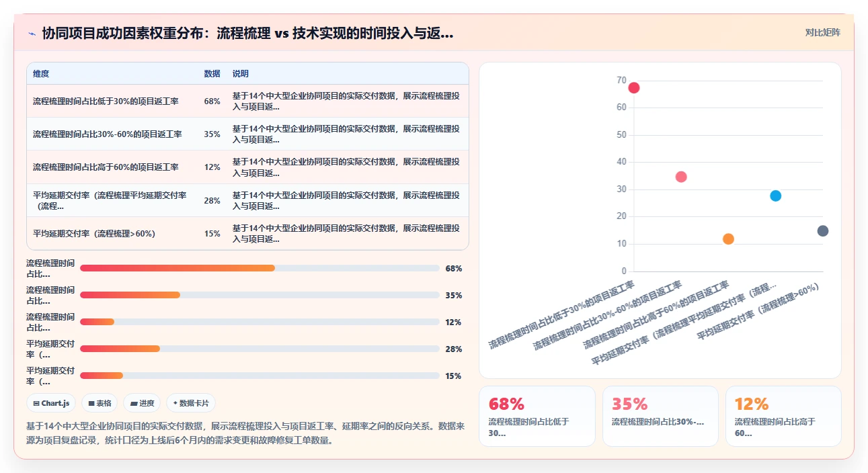Select the 数据卡片 tag chip
Viewport: 868px width, 473px height.
191,403
